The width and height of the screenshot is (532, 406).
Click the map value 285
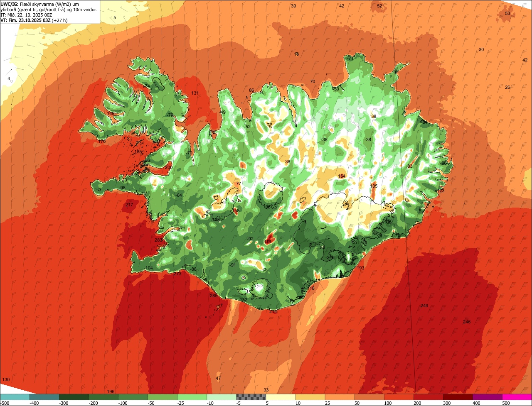point(214,296)
